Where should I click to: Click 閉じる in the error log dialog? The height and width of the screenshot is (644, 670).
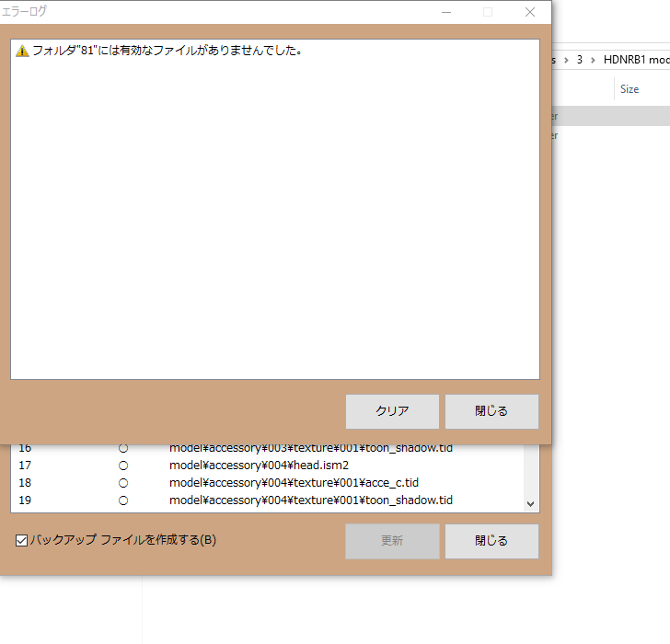pyautogui.click(x=491, y=411)
